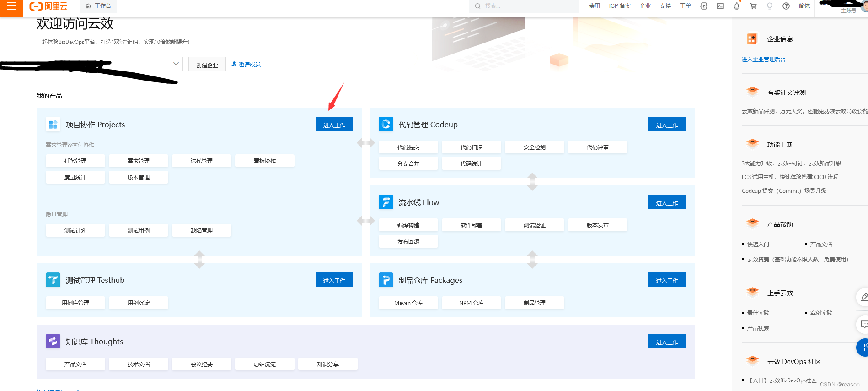Enter work for 知识库 Thoughts
Image resolution: width=868 pixels, height=391 pixels.
[x=667, y=342]
